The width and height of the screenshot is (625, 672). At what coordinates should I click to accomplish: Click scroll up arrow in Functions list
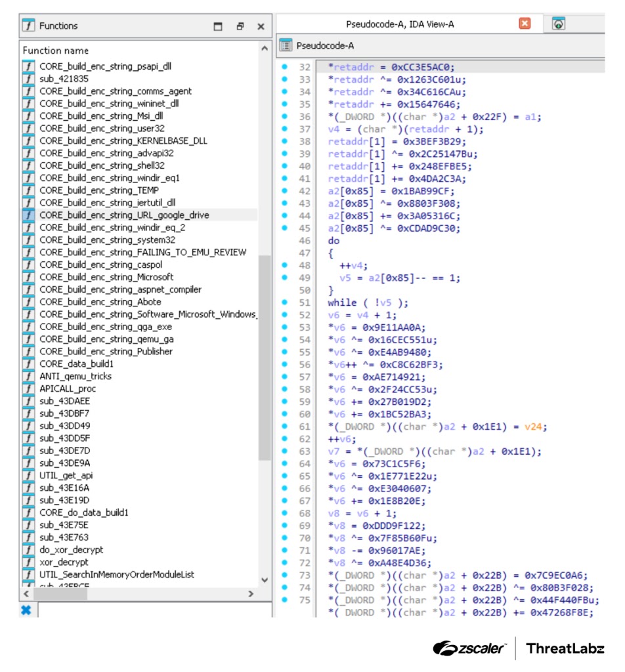pos(265,49)
